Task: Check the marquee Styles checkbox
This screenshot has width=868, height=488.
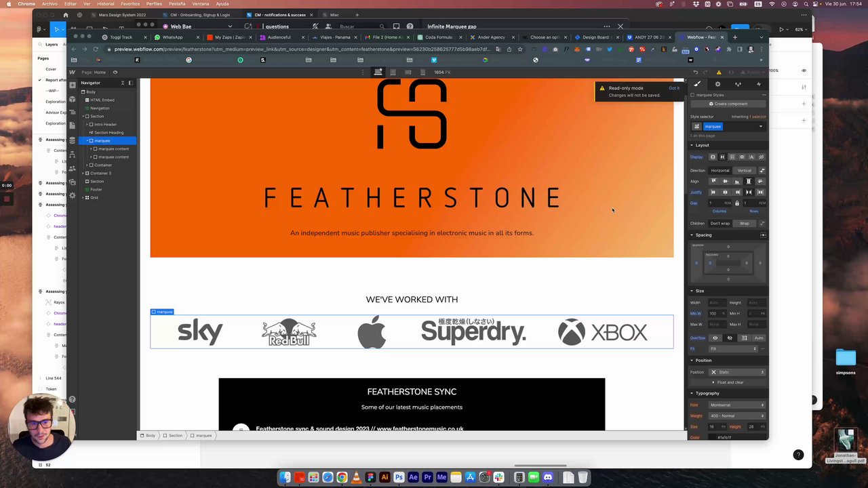Action: pyautogui.click(x=692, y=95)
